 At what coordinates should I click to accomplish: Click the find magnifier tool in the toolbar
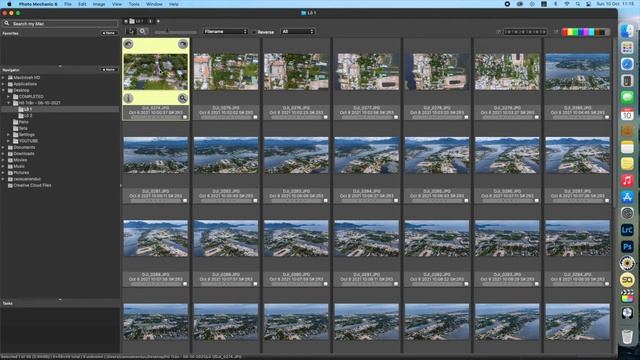tap(142, 31)
